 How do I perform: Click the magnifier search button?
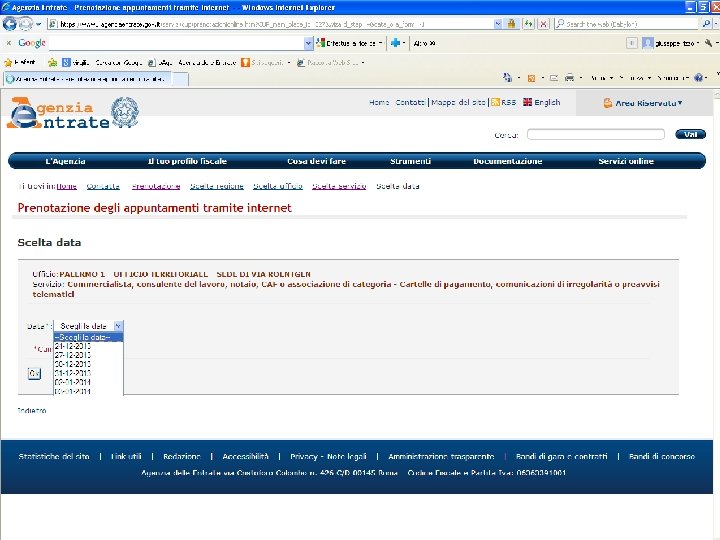pos(706,23)
